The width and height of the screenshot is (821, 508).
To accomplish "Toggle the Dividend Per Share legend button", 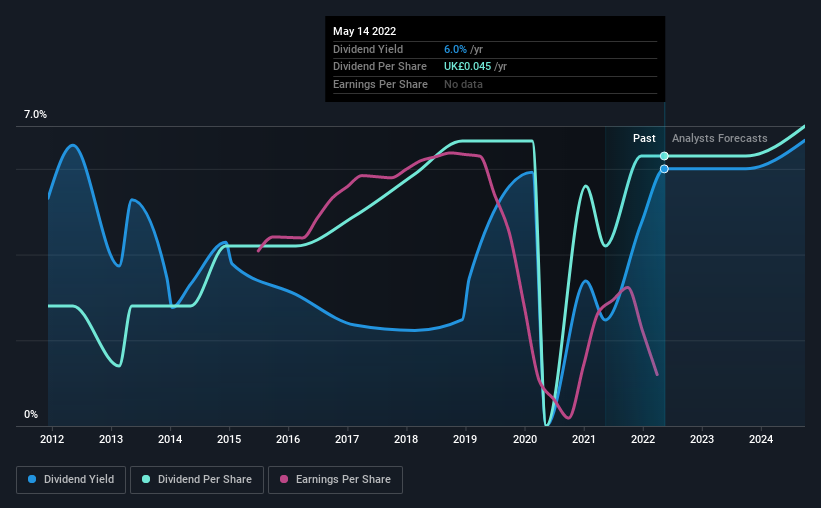I will (197, 480).
